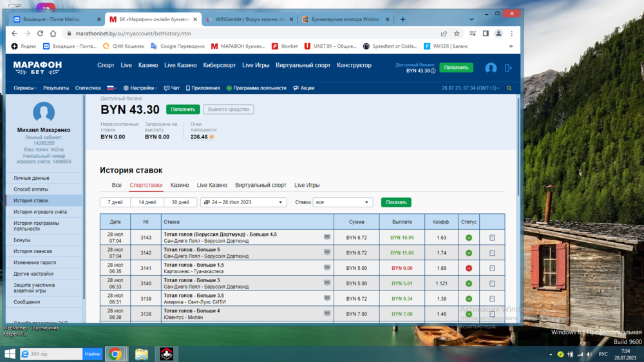Expand the Ставки filter dropdown
The width and height of the screenshot is (644, 362).
tap(343, 202)
